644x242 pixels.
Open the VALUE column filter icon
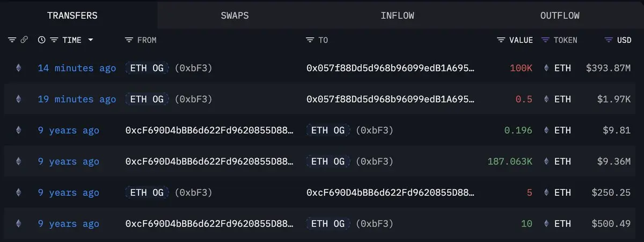coord(501,40)
